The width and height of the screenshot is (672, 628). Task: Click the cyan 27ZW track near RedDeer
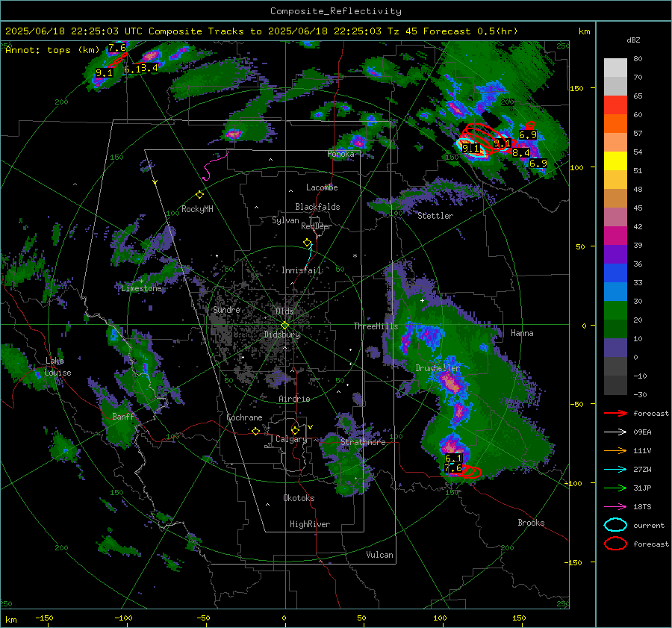309,255
